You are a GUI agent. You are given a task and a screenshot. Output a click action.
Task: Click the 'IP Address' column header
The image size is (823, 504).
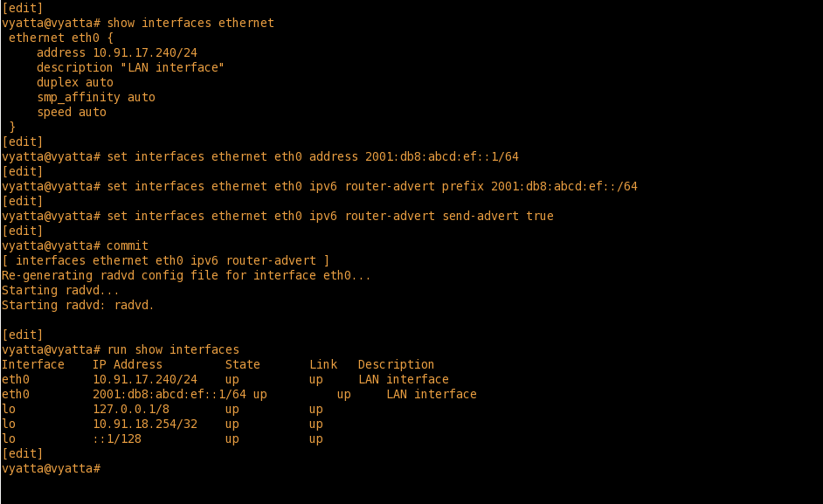[x=127, y=364]
